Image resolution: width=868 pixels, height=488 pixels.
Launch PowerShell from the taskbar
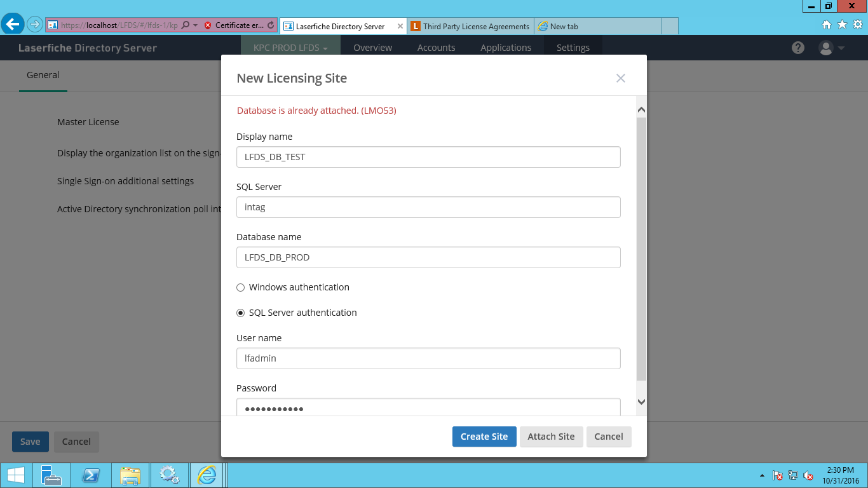point(91,475)
